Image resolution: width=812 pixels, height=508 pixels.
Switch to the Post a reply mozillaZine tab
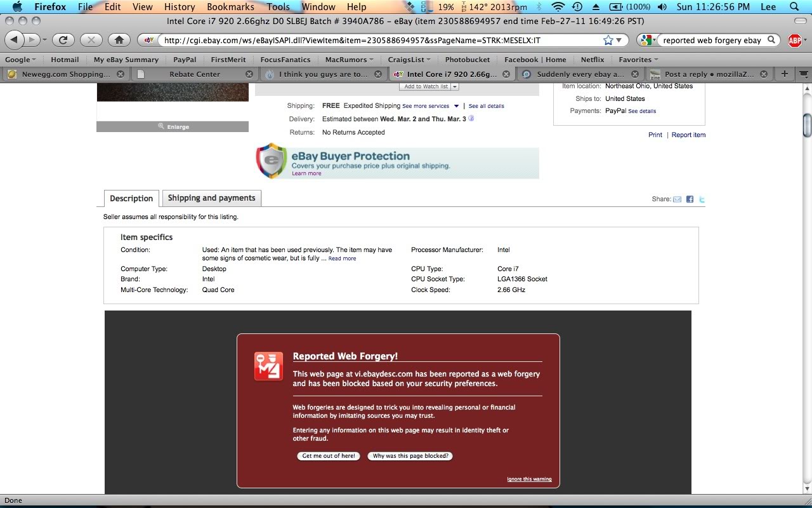pyautogui.click(x=709, y=74)
